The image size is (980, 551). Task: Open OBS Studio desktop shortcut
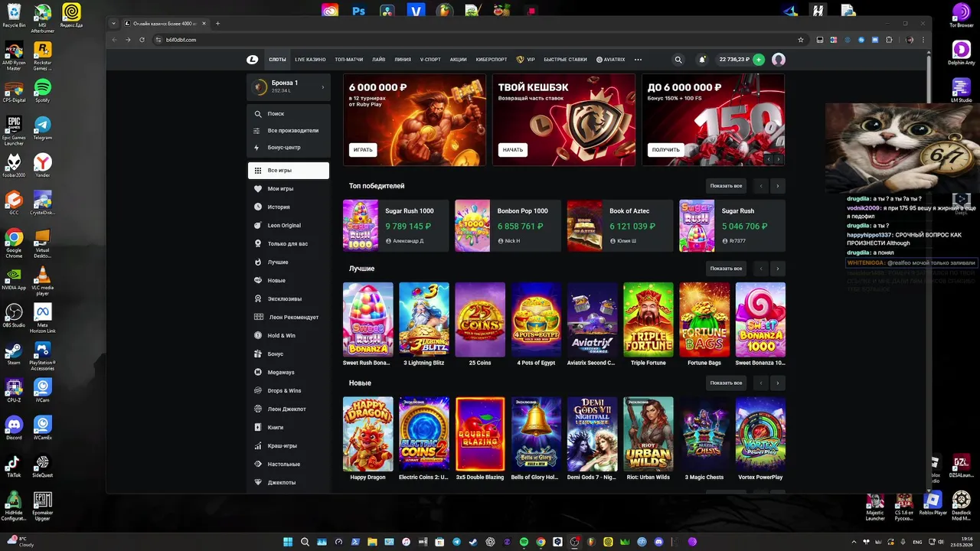(14, 316)
